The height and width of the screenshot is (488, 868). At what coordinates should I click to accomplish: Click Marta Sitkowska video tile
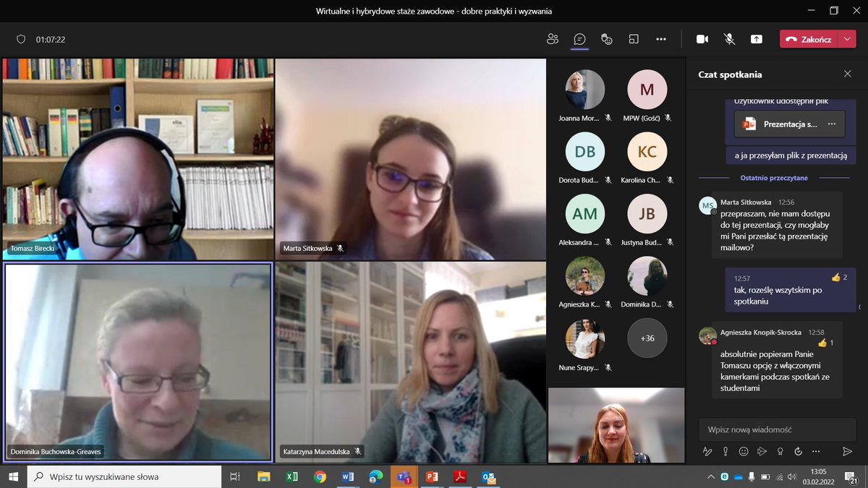[x=411, y=159]
